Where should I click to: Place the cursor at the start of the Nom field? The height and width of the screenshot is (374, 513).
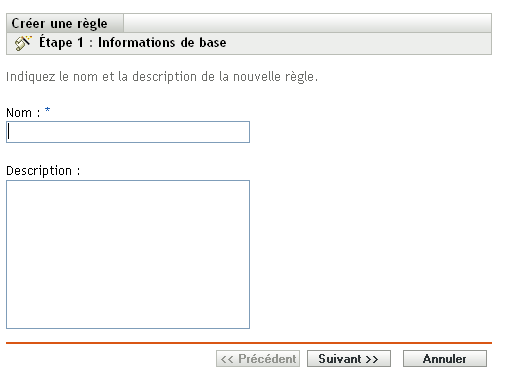9,132
